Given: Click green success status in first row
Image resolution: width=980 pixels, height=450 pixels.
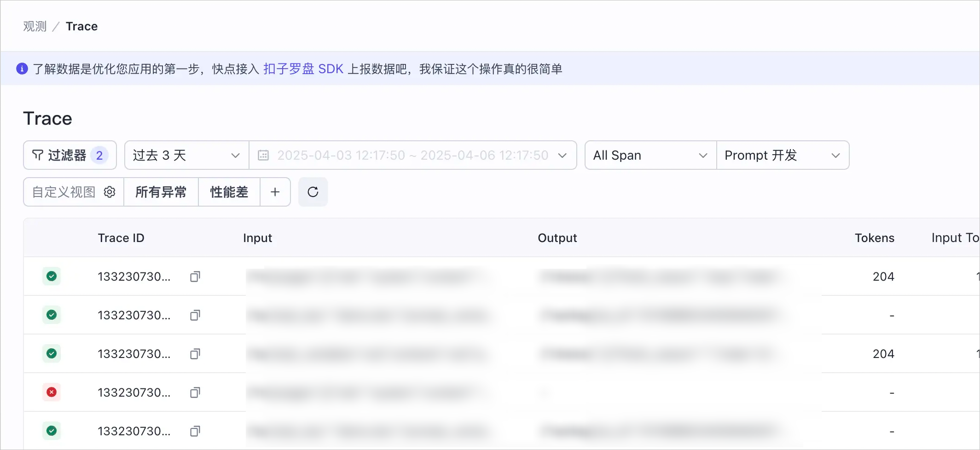Looking at the screenshot, I should (x=52, y=276).
